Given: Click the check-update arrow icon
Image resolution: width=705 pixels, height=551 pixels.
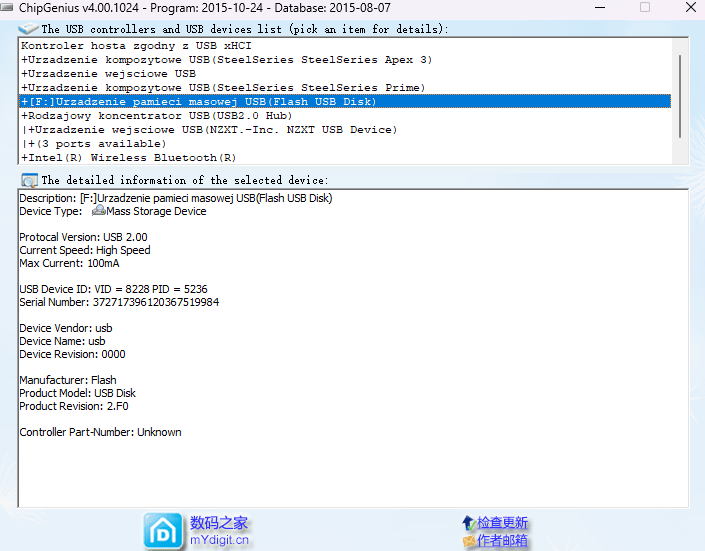Looking at the screenshot, I should 469,523.
